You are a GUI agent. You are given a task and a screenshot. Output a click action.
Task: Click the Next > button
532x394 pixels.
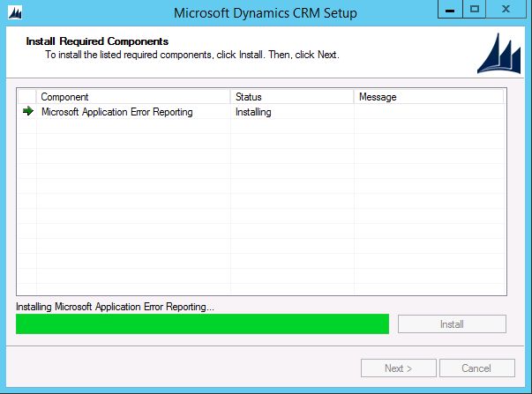pyautogui.click(x=398, y=368)
